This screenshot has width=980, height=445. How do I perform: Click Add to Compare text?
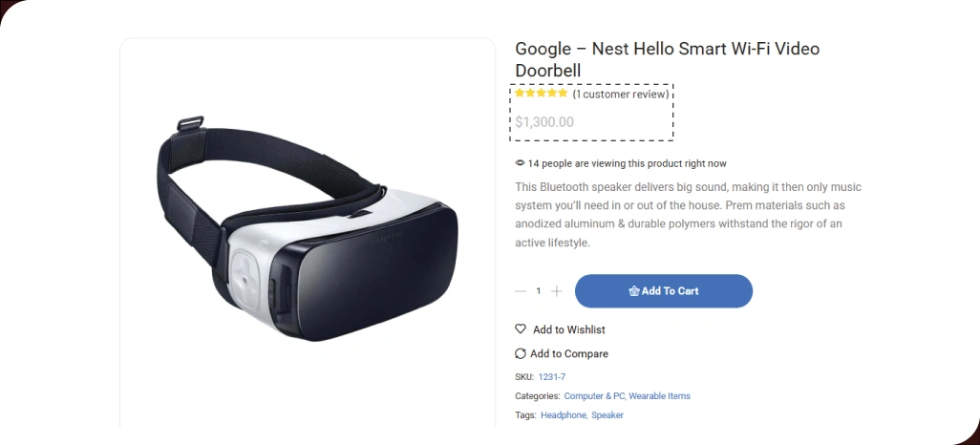[x=568, y=353]
